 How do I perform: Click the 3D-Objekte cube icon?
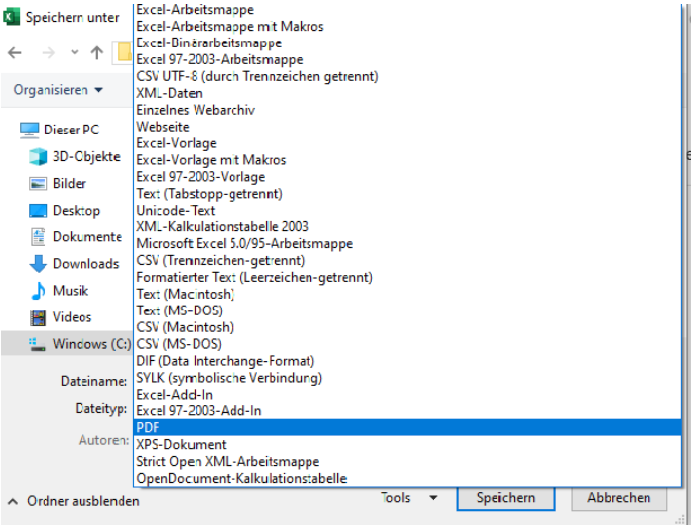tap(38, 156)
